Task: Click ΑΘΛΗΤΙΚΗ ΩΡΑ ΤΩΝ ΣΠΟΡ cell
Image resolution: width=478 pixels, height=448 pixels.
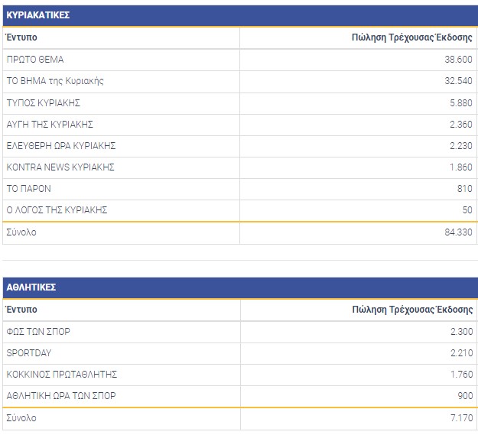Action: coord(61,396)
